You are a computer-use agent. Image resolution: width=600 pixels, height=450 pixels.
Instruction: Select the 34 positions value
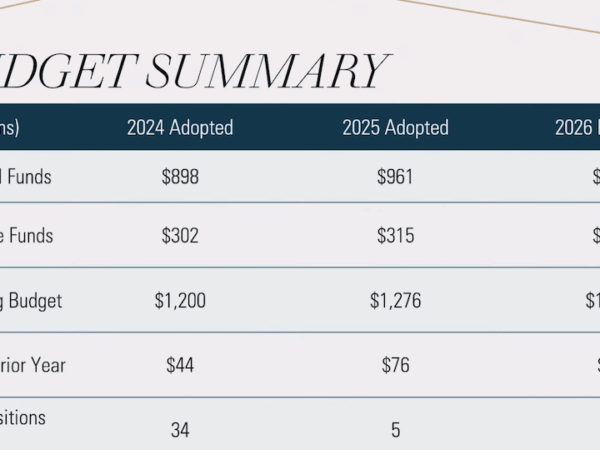(180, 430)
